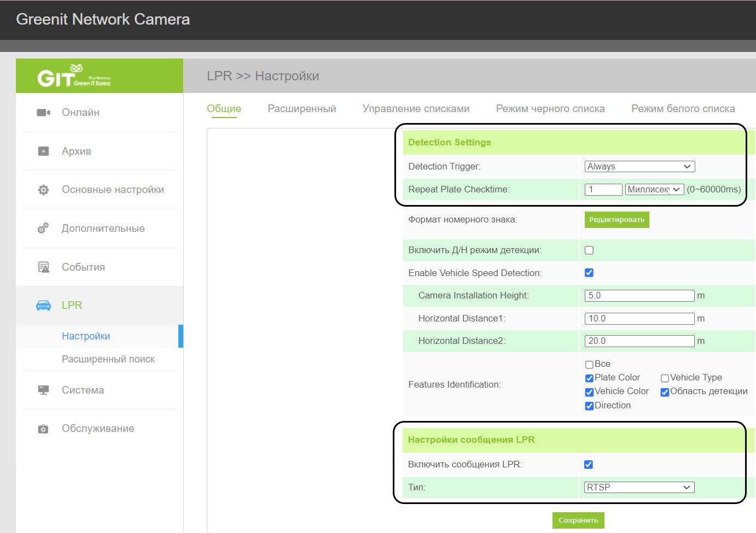756x533 pixels.
Task: Tick the Vehicle Type feature checkbox
Action: click(665, 378)
